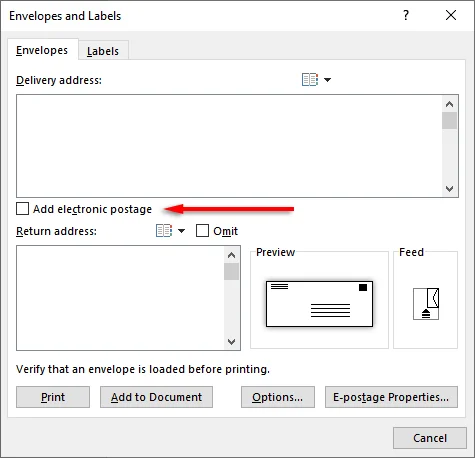Click the Delivery address scrollbar thumb
Viewport: 475px width, 458px height.
tap(449, 121)
